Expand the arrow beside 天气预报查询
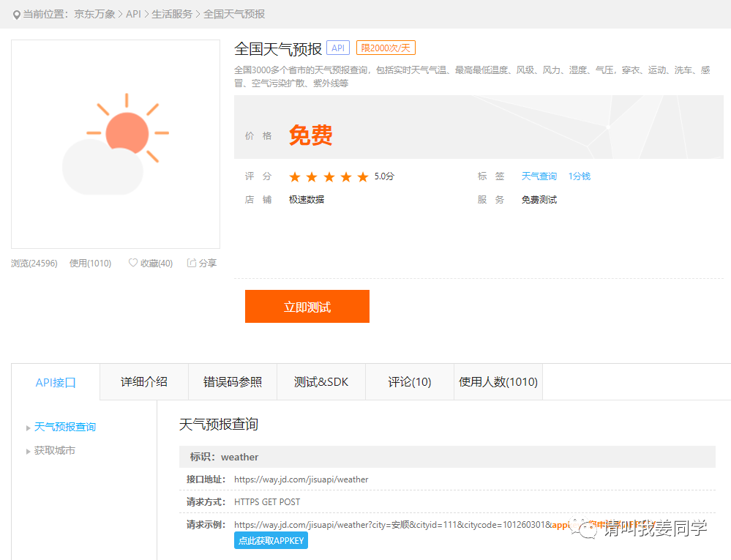Screen dimensions: 731x560 [28, 428]
